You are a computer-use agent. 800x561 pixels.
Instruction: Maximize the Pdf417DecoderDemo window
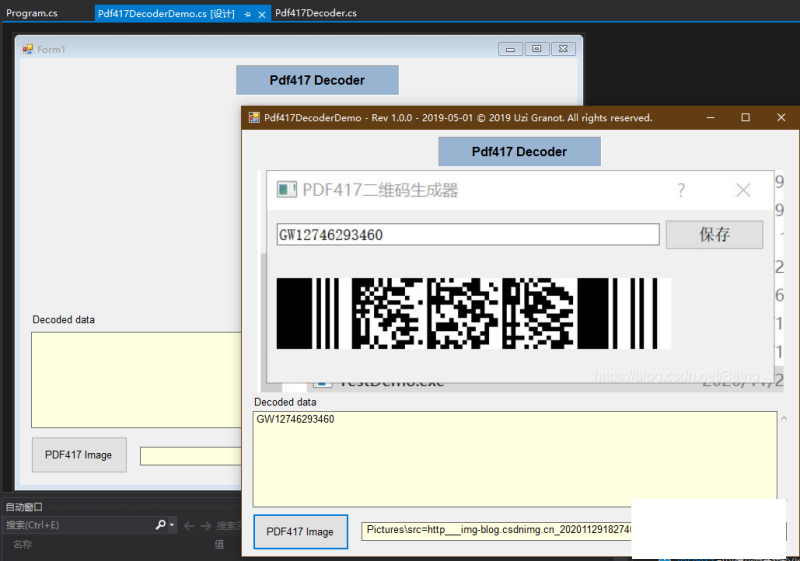(745, 118)
